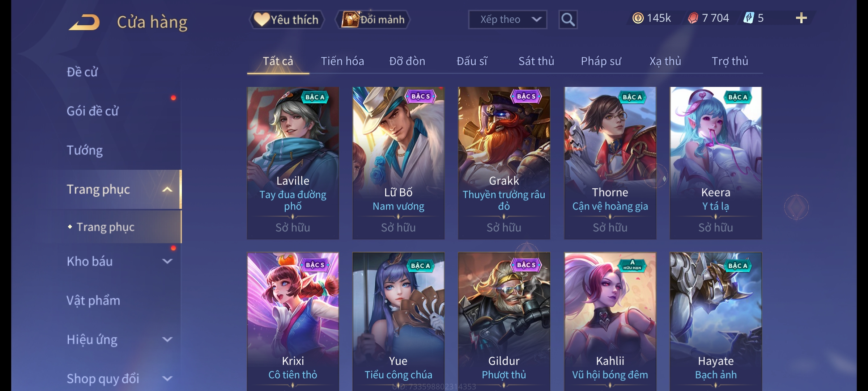Select the Tiến hóa tab
Screen dimensions: 868x391
coord(342,61)
